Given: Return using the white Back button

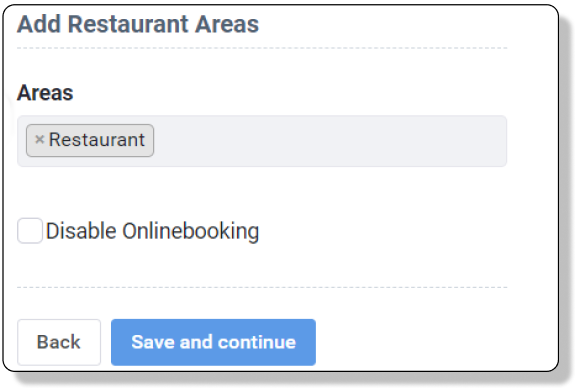Looking at the screenshot, I should tap(59, 342).
